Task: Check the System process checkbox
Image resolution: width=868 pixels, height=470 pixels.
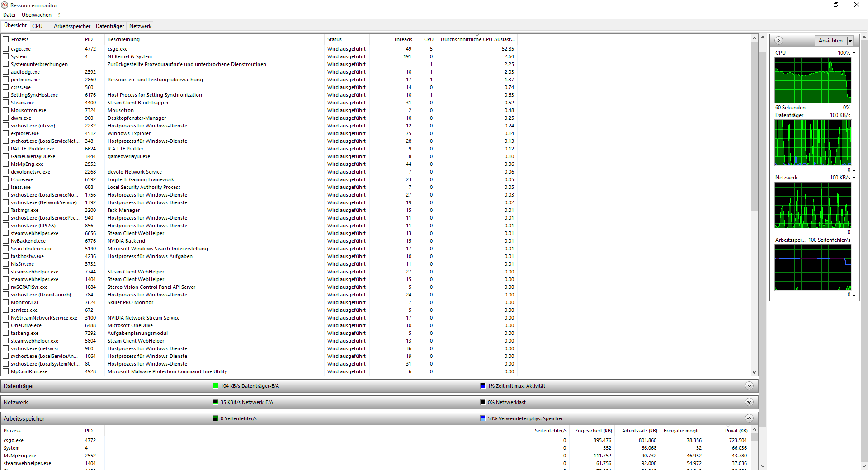Action: click(6, 56)
